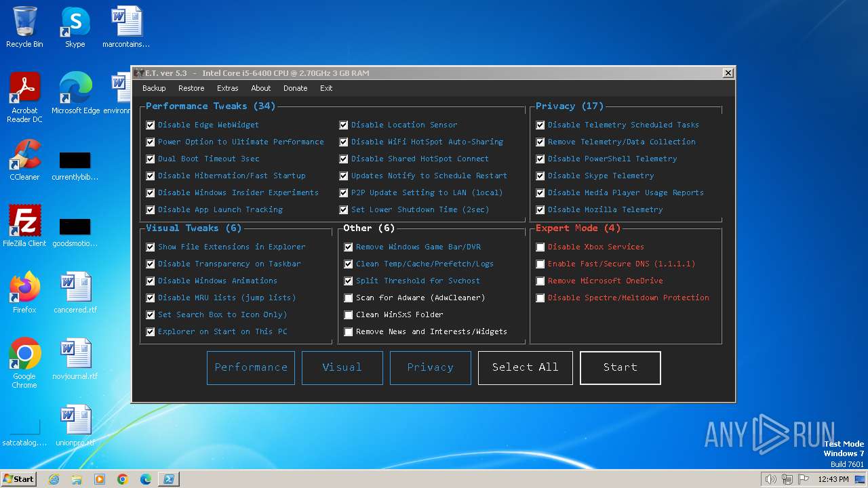
Task: Open media player taskbar icon
Action: [100, 479]
